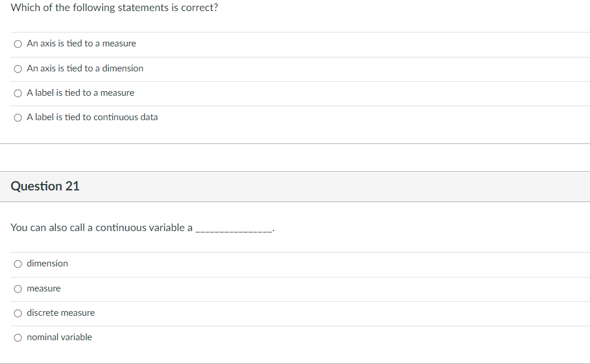Click the "An axis is tied to a measure" label
This screenshot has width=590, height=364.
81,44
